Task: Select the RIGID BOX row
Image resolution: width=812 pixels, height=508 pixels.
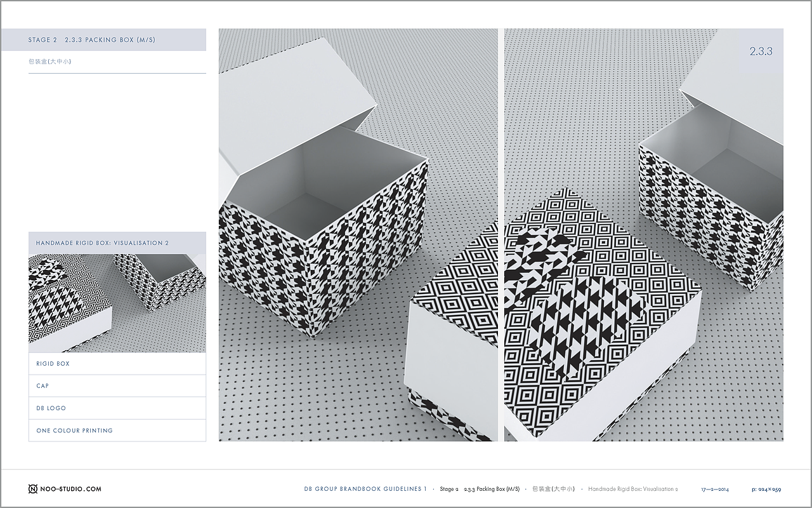Action: [x=117, y=364]
